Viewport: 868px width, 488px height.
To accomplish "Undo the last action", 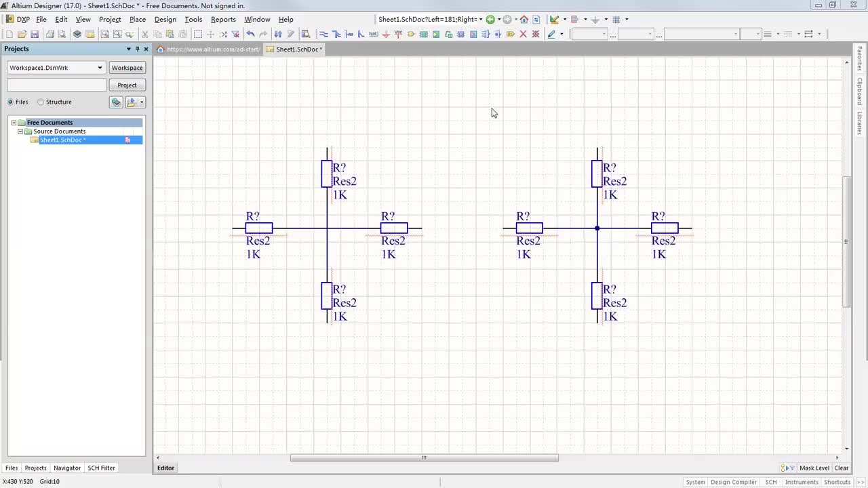I will pyautogui.click(x=250, y=34).
